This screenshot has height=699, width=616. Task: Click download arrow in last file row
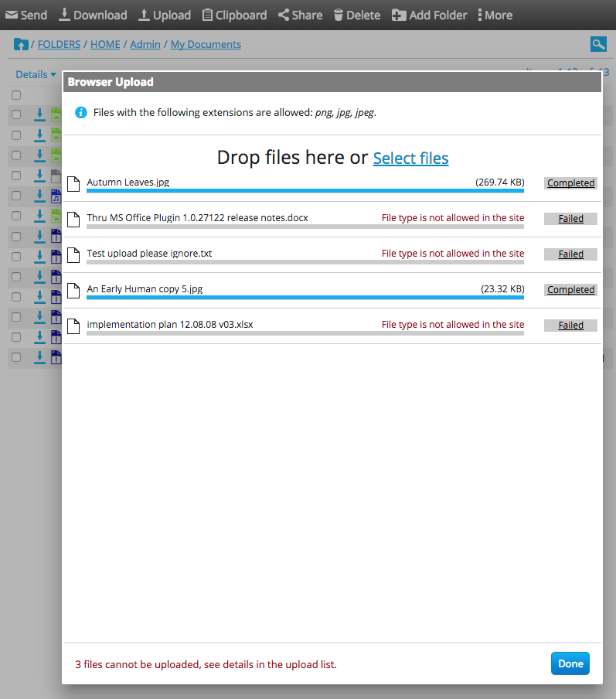click(x=39, y=357)
